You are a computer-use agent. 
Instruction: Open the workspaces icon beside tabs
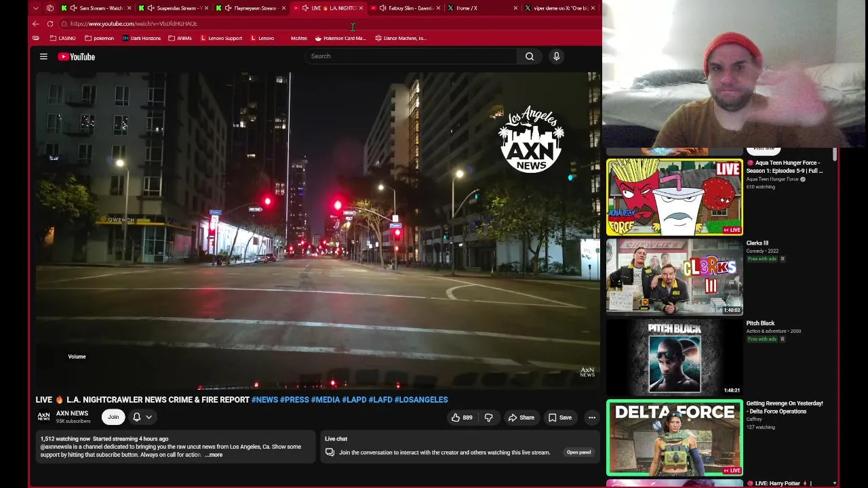(x=50, y=8)
